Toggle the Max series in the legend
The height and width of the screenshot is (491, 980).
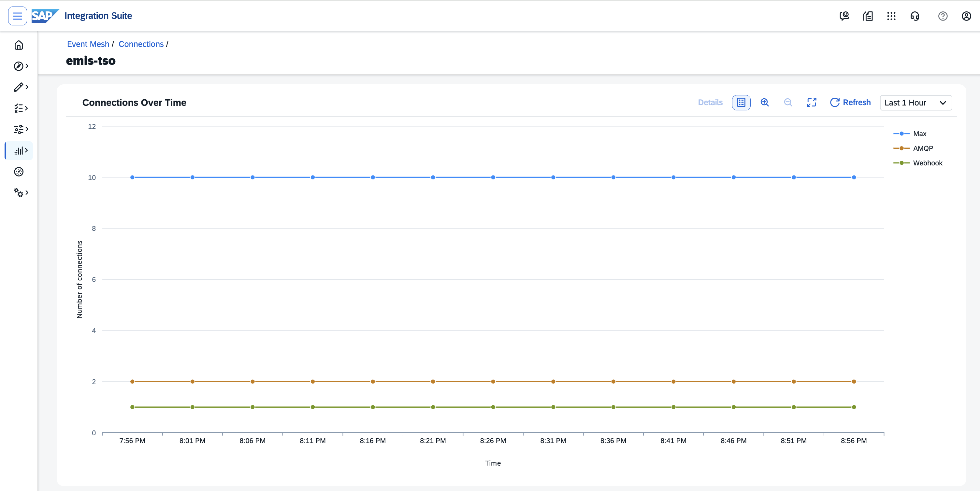tap(910, 134)
